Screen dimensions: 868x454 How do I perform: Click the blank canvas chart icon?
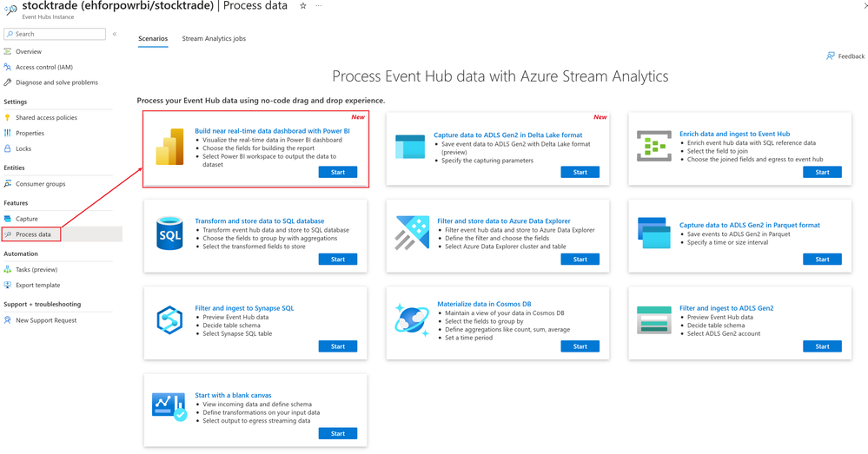pyautogui.click(x=169, y=407)
